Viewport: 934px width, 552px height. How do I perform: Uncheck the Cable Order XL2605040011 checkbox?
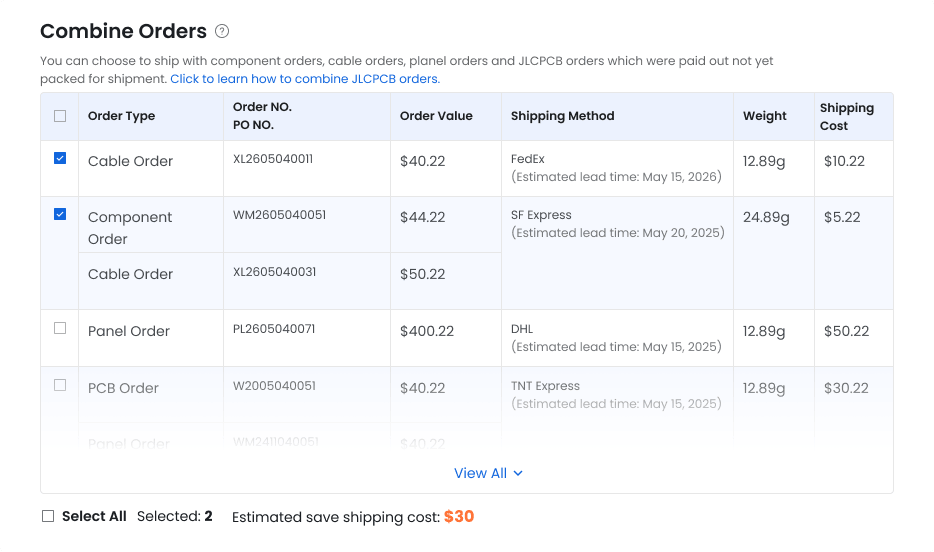[60, 158]
